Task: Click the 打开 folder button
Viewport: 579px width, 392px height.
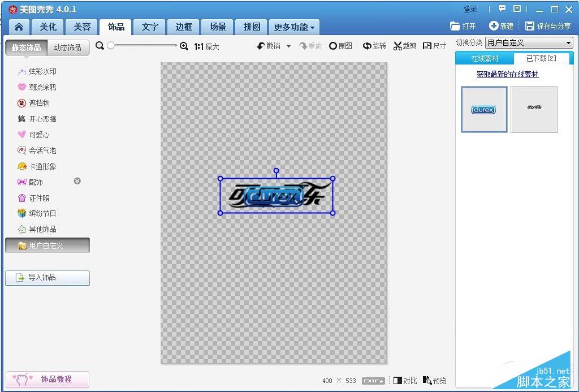Action: 463,26
